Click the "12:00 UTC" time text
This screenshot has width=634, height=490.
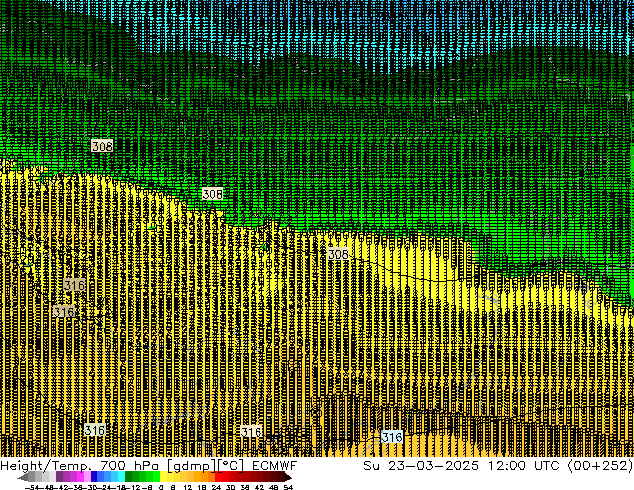524,465
